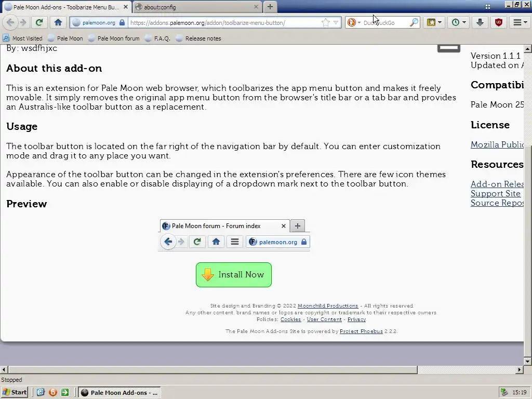Launch Internet Explorer from quick launch
The height and width of the screenshot is (399, 532).
41,393
